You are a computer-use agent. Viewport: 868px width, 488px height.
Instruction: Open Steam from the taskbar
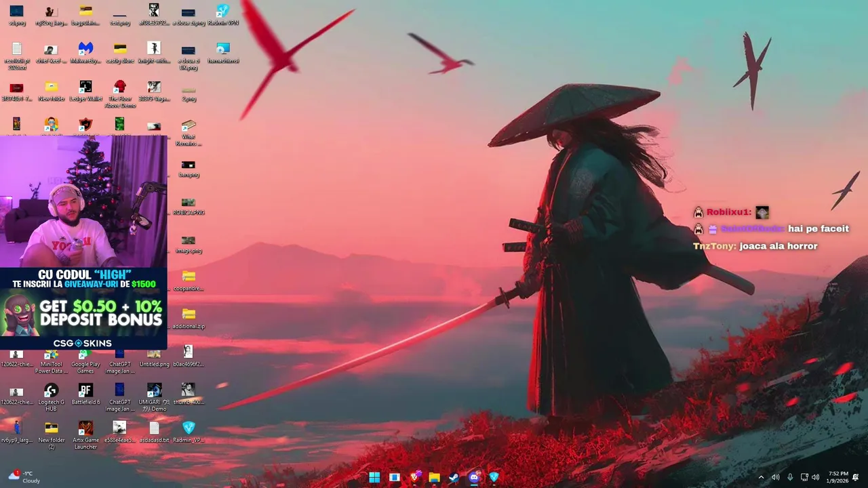point(454,477)
